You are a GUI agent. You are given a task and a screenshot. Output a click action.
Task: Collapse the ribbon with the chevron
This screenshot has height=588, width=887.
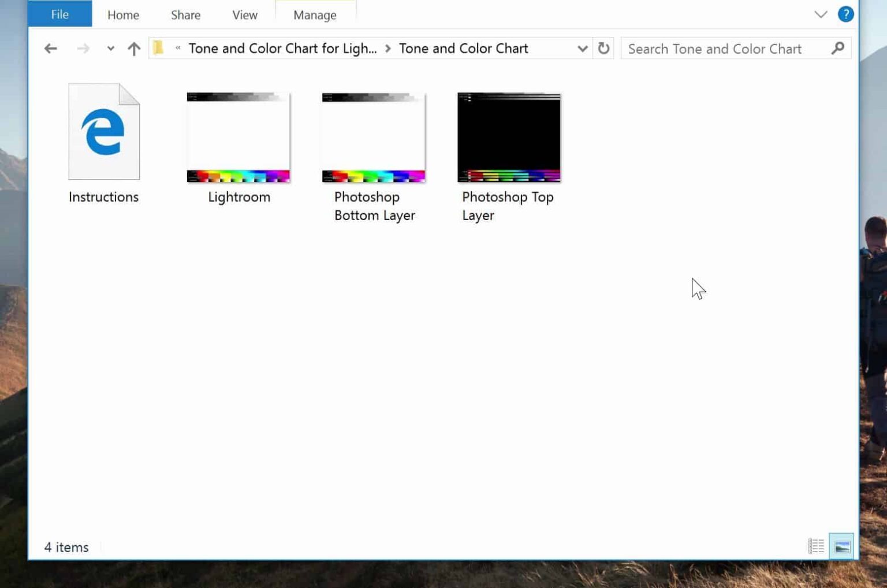point(822,14)
